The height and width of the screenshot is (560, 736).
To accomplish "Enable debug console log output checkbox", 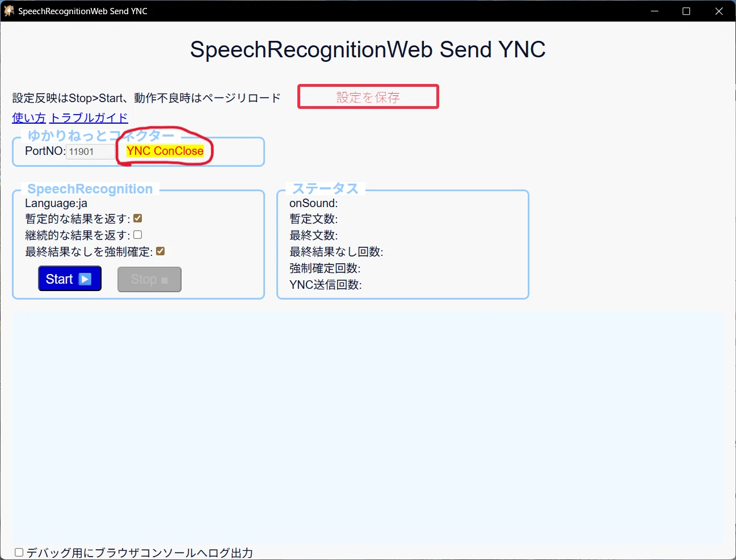I will 19,553.
